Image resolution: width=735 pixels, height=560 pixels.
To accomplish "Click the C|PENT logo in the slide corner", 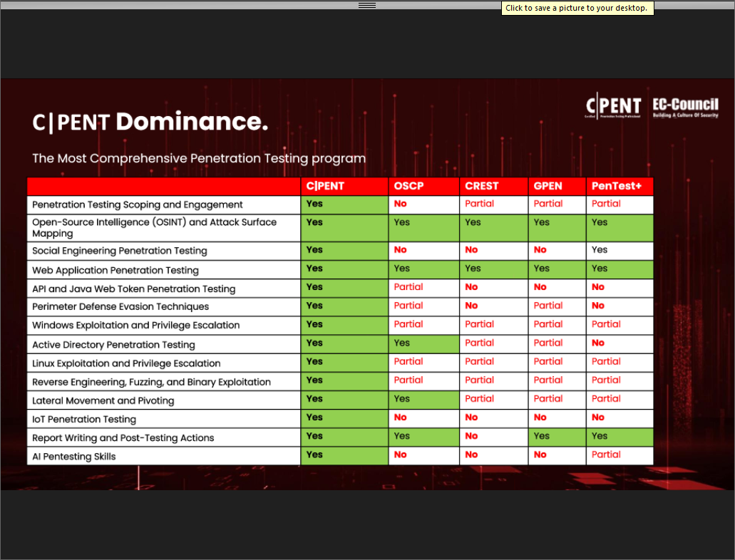I will point(613,106).
